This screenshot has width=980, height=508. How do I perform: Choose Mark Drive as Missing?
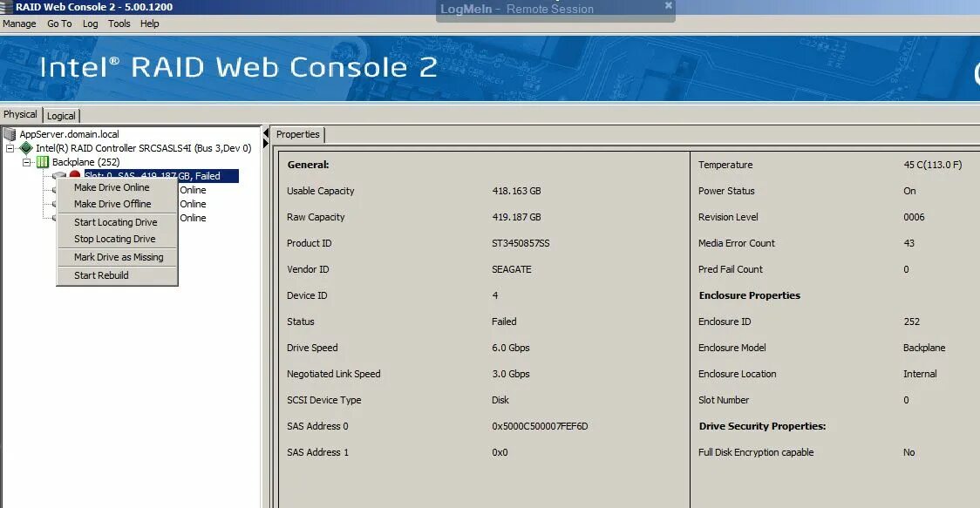click(117, 257)
